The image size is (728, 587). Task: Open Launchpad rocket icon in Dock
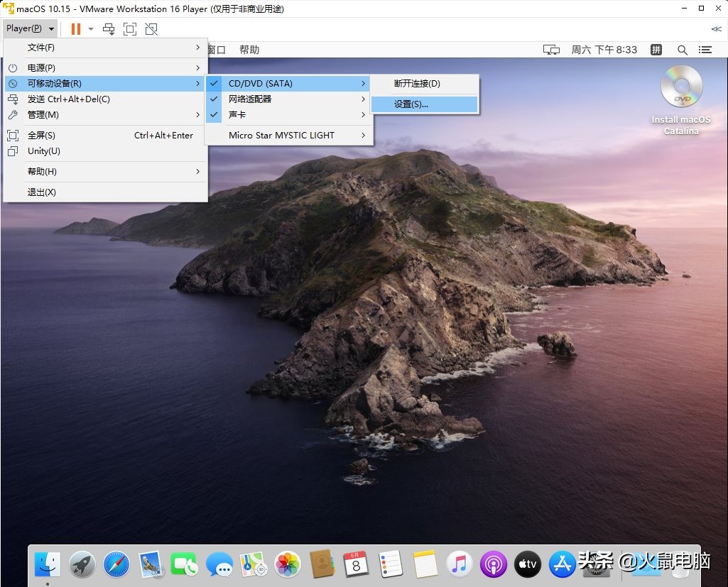[x=82, y=564]
